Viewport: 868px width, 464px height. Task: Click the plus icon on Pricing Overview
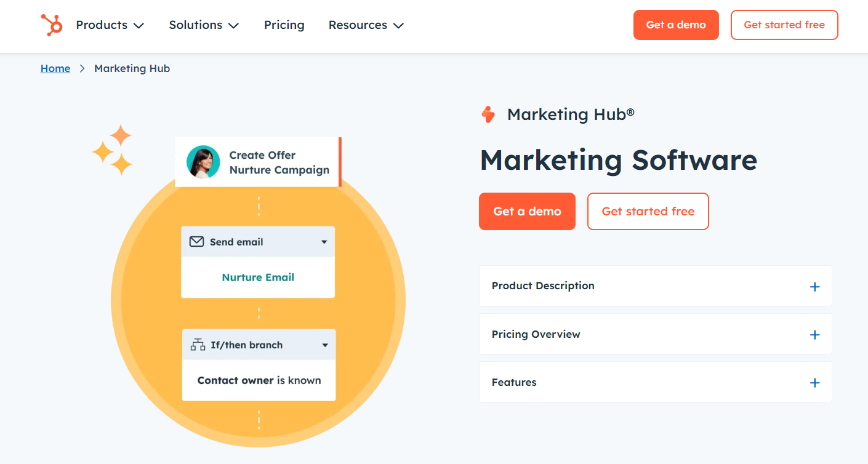tap(814, 334)
